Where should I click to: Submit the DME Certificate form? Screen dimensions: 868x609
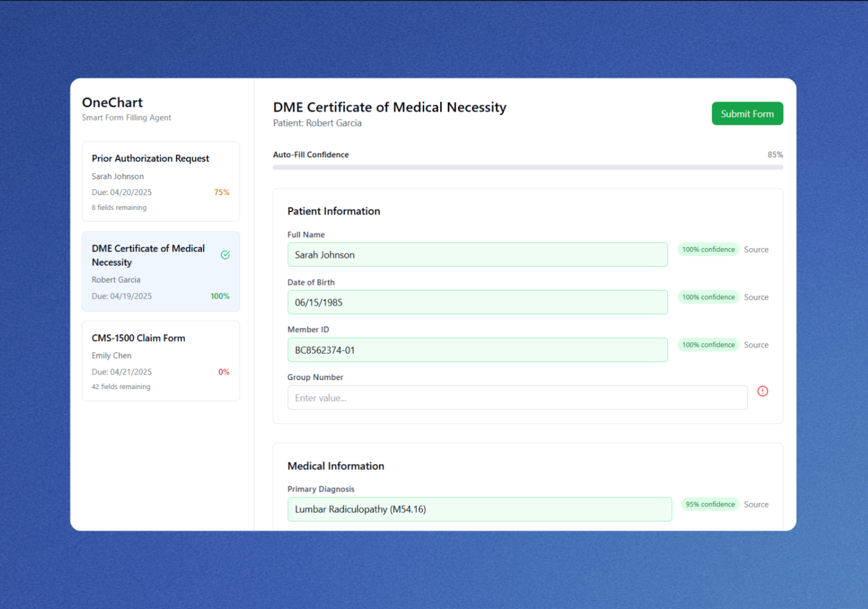[x=747, y=113]
